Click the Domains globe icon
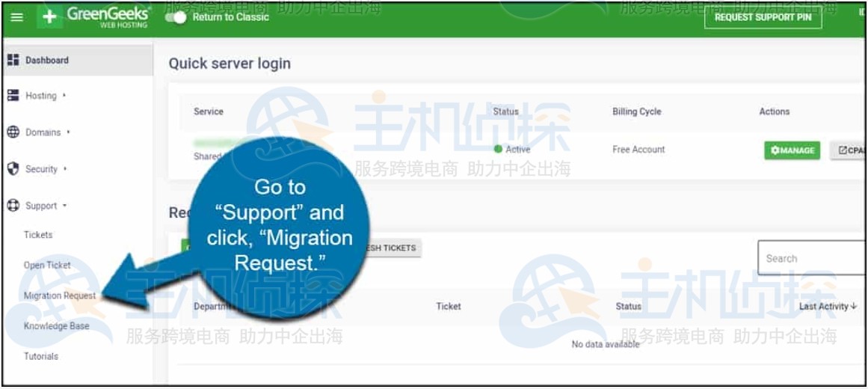The image size is (868, 389). pyautogui.click(x=13, y=132)
